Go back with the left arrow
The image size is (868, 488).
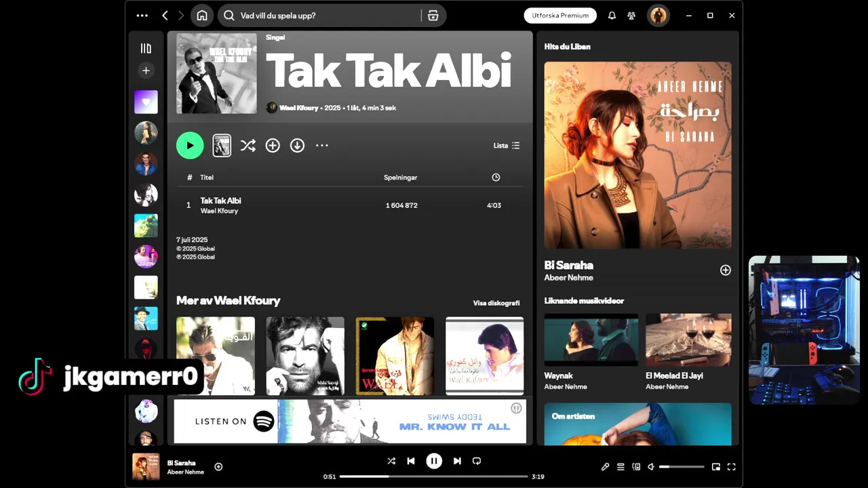coord(165,16)
